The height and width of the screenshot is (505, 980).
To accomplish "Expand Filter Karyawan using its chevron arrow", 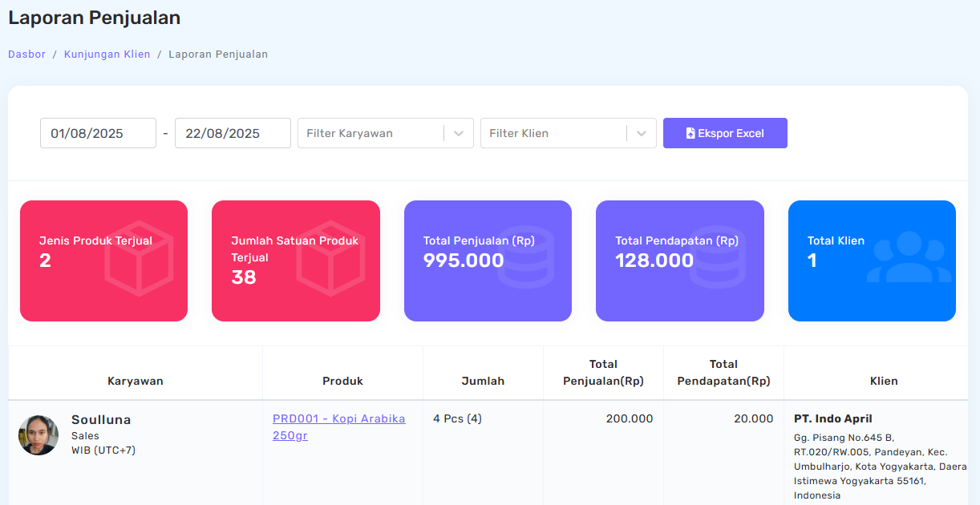I will pos(458,133).
